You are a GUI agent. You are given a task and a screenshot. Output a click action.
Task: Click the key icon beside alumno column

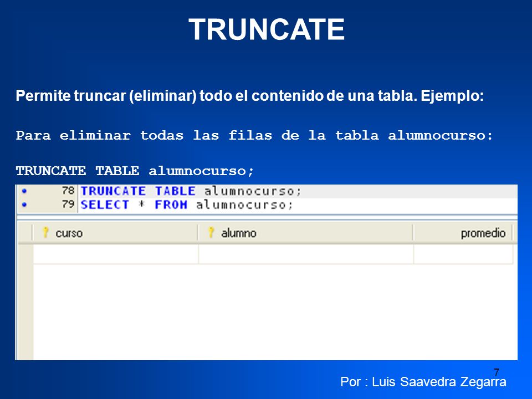tap(211, 232)
